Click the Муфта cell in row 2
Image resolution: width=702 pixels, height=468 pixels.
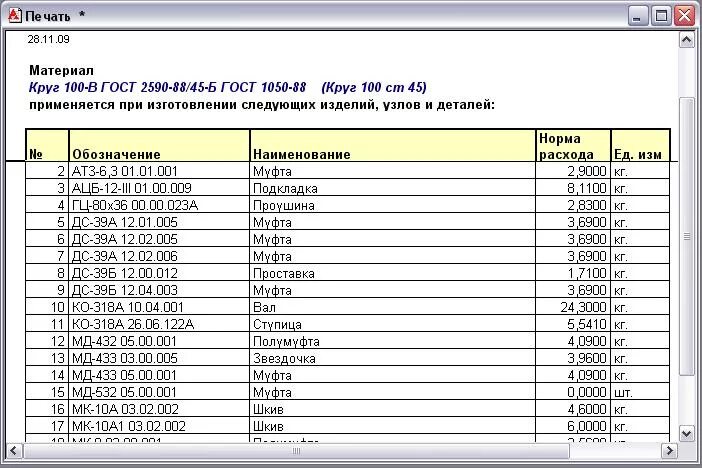(x=393, y=171)
